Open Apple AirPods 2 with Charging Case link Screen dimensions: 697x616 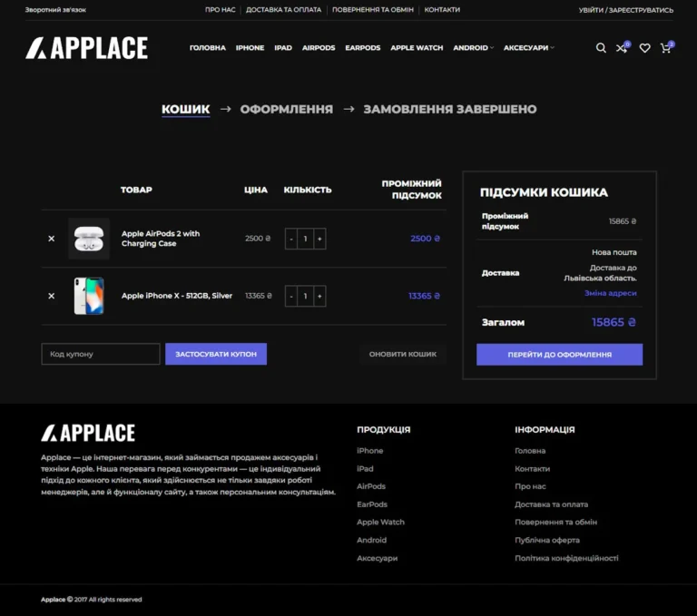click(161, 239)
